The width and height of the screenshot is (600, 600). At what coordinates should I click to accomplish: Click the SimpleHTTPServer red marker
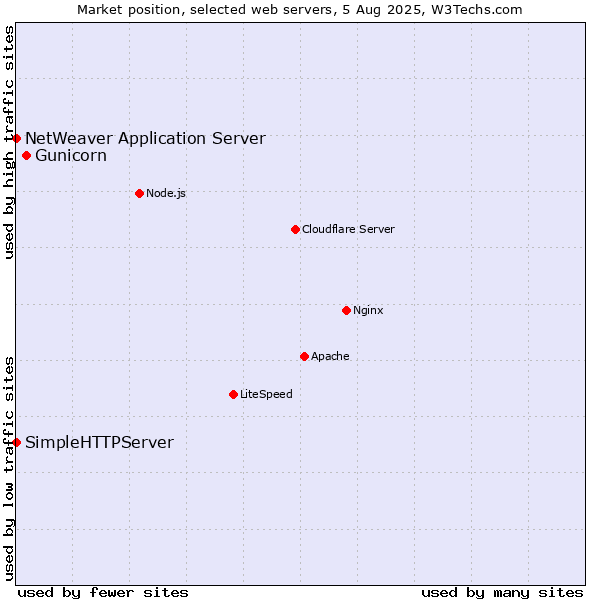[16, 443]
